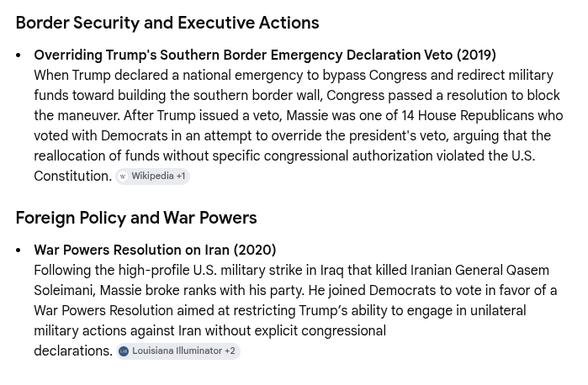
Task: Click the name Soleimani in the paragraph
Action: (66, 291)
